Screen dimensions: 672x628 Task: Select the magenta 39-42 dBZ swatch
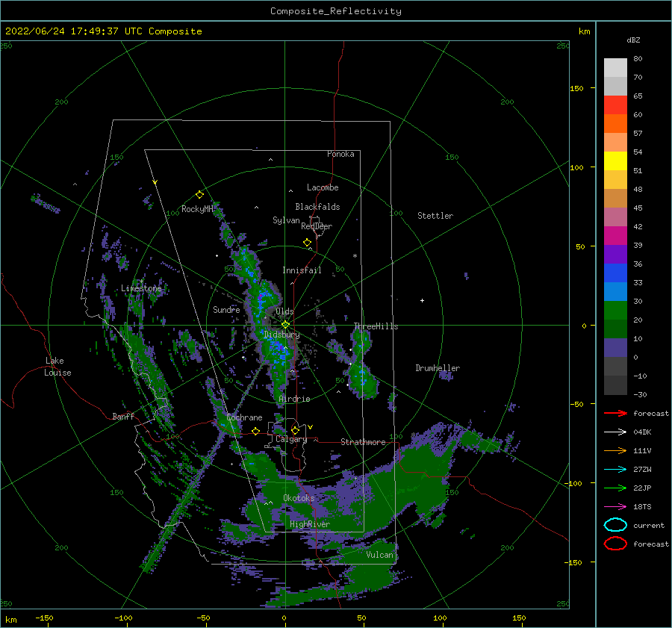click(615, 236)
